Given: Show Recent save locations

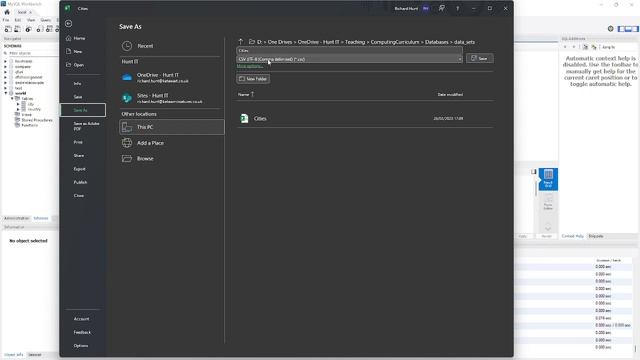Looking at the screenshot, I should point(171,46).
